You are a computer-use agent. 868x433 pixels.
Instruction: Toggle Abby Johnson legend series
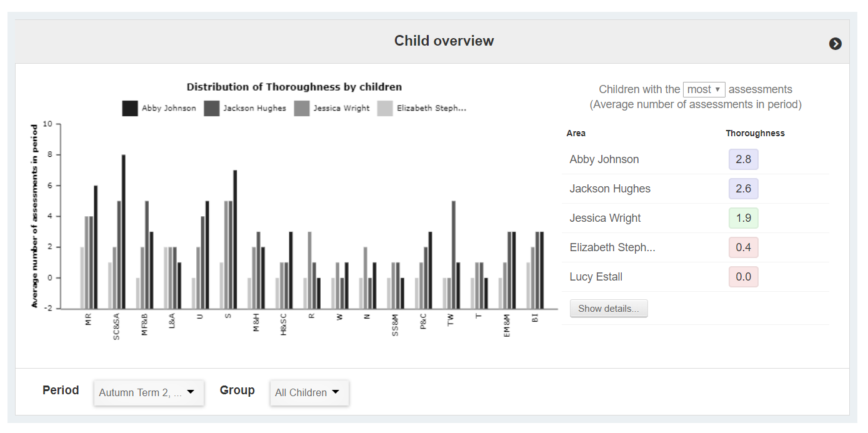click(159, 108)
